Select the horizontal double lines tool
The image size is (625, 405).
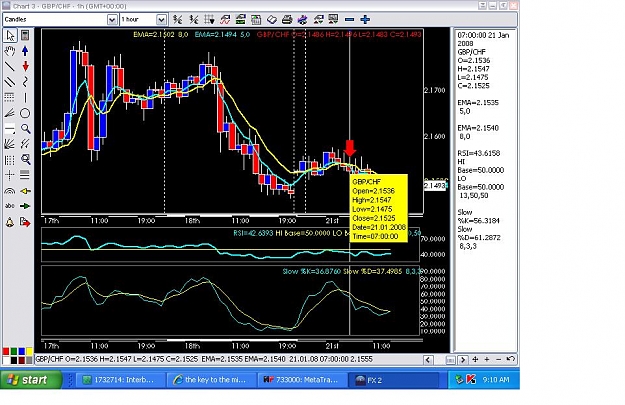tap(25, 175)
